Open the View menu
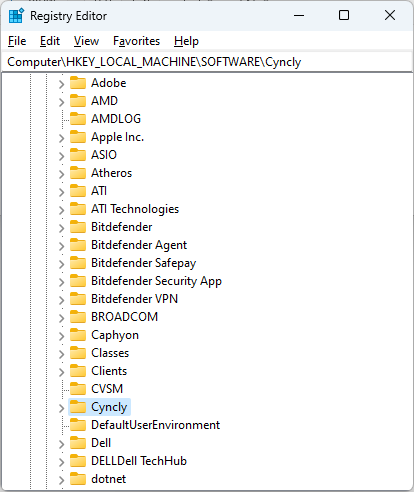 pyautogui.click(x=86, y=41)
